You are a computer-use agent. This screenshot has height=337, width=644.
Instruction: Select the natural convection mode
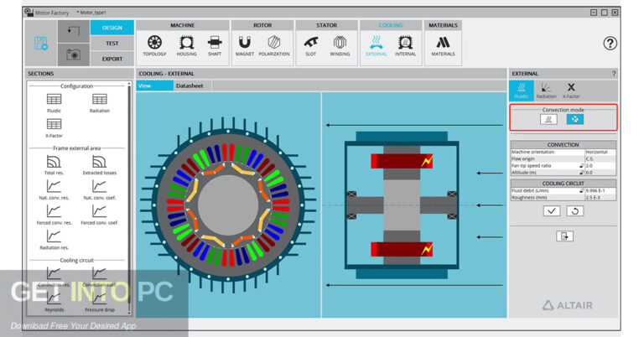pos(548,119)
